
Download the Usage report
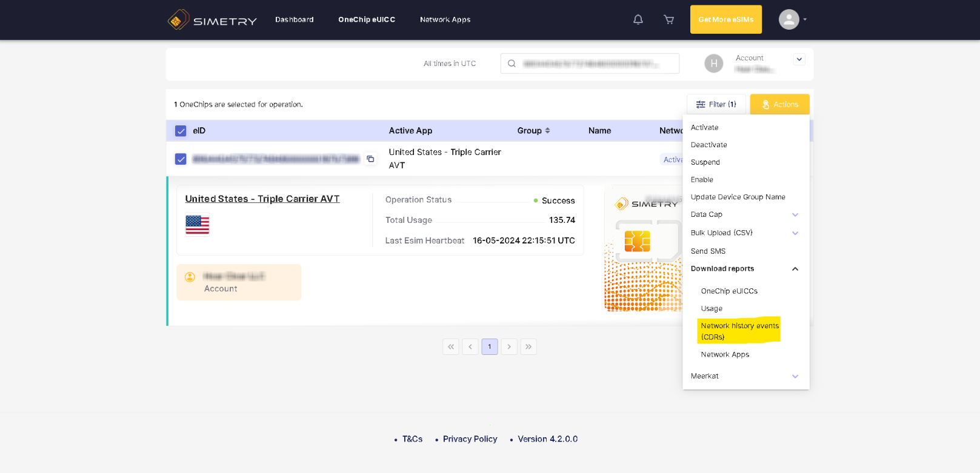[x=712, y=309]
